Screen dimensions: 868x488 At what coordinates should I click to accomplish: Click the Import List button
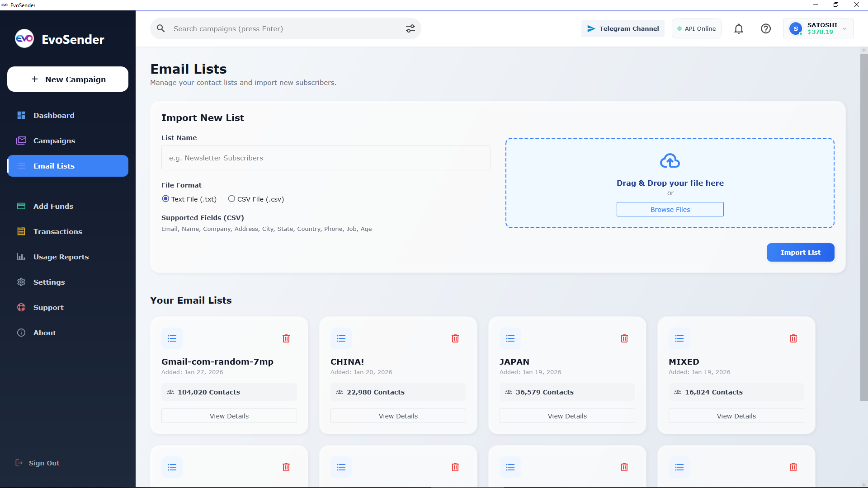(x=800, y=252)
